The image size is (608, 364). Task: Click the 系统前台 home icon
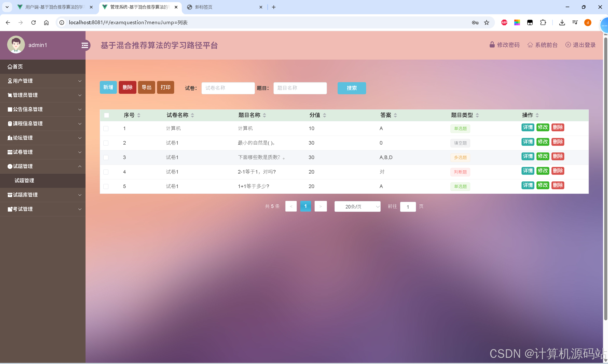click(530, 45)
